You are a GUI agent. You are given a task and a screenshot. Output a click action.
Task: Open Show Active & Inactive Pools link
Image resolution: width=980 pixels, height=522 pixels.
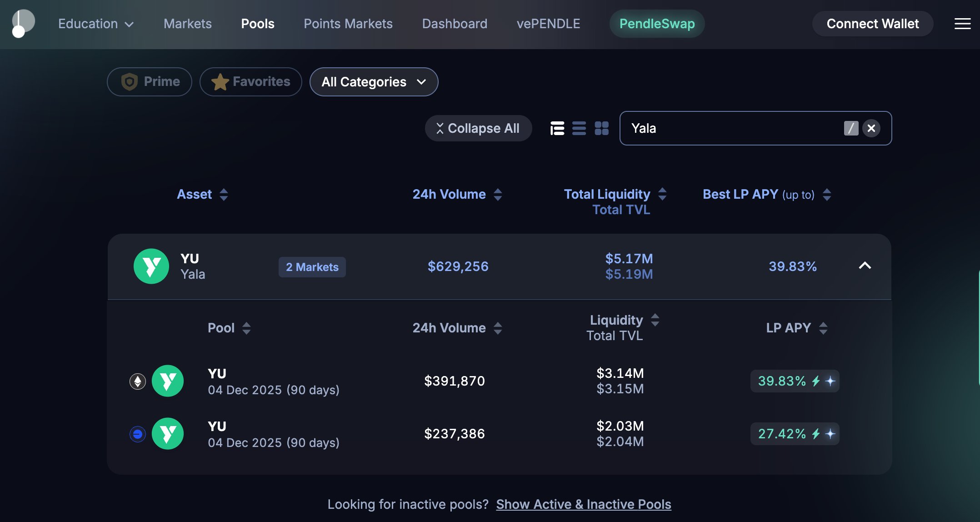tap(583, 504)
